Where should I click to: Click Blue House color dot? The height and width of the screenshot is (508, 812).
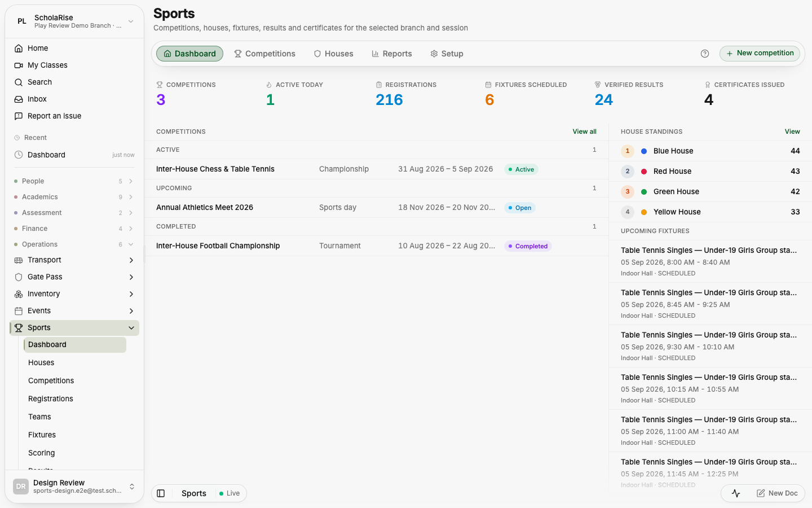[644, 151]
